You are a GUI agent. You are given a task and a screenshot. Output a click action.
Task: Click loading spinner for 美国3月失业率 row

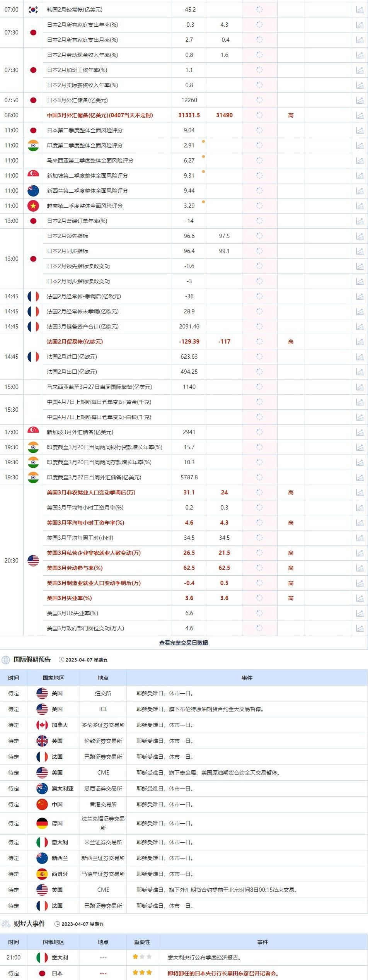tap(259, 598)
